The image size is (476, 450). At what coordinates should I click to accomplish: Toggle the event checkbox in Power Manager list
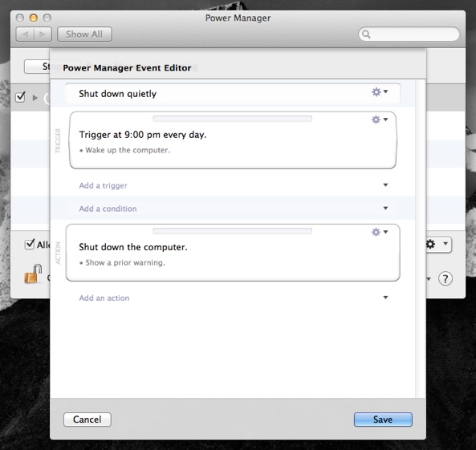pyautogui.click(x=20, y=97)
